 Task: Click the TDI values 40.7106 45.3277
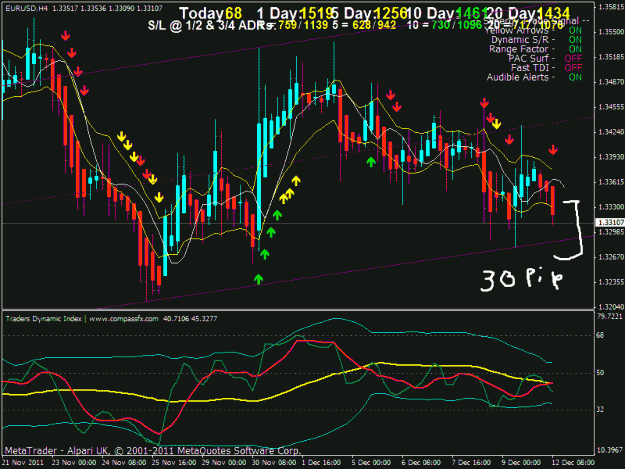pyautogui.click(x=190, y=318)
